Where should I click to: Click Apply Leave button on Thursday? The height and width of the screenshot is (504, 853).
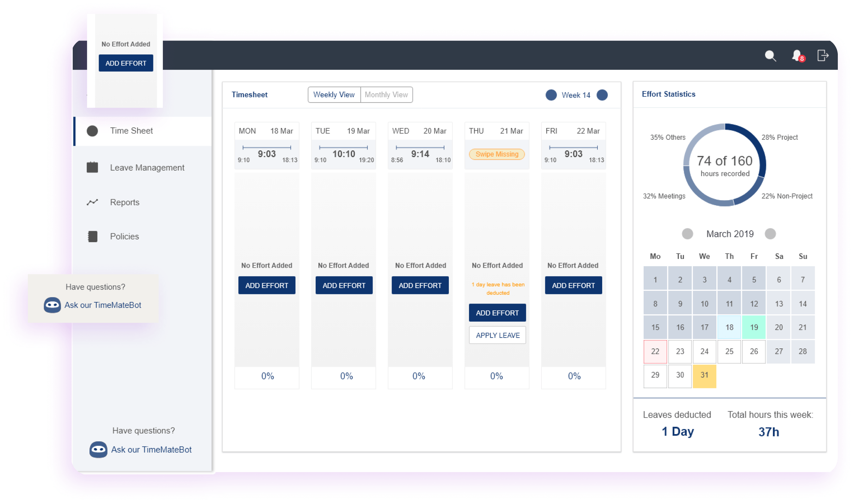coord(497,335)
